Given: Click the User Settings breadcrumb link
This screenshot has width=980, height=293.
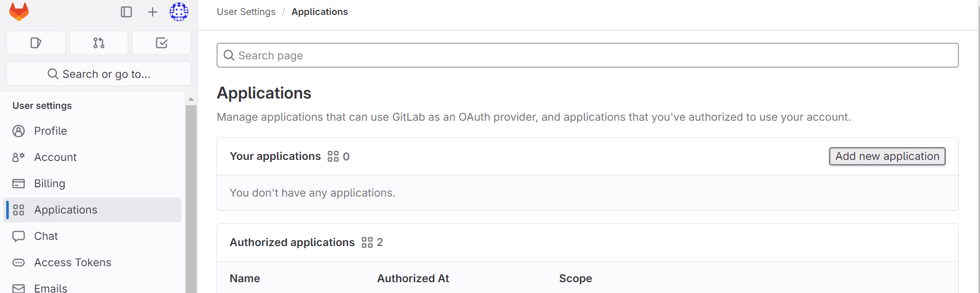Looking at the screenshot, I should [x=246, y=12].
